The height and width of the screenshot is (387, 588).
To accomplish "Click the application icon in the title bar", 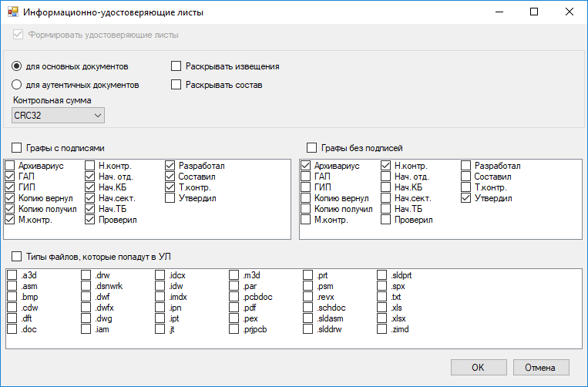I will tap(12, 12).
